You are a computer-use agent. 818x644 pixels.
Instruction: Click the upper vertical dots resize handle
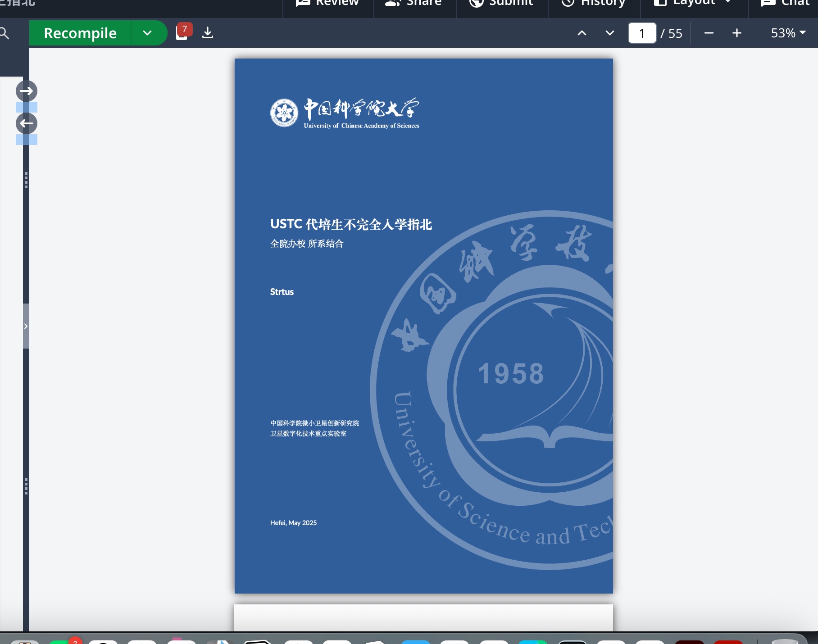tap(26, 180)
